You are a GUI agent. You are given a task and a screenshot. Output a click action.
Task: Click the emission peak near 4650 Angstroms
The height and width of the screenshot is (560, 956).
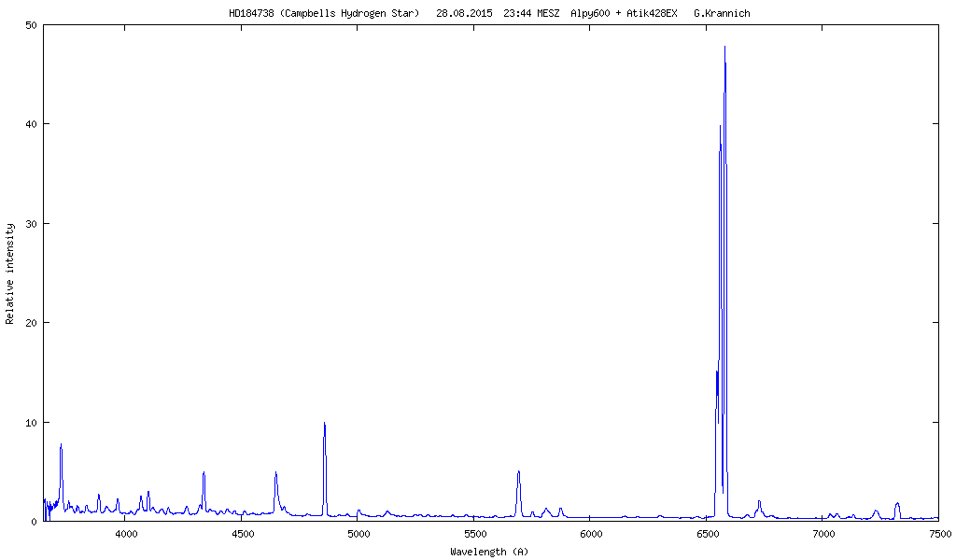tap(275, 474)
